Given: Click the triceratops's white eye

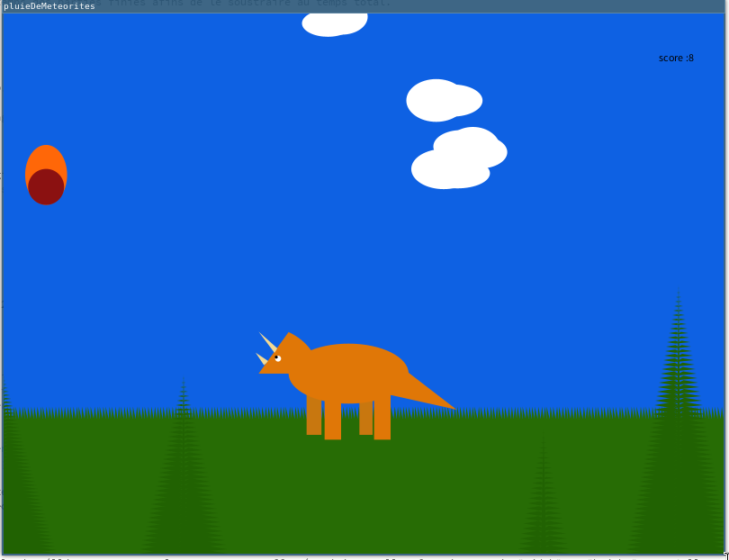Looking at the screenshot, I should click(x=277, y=358).
